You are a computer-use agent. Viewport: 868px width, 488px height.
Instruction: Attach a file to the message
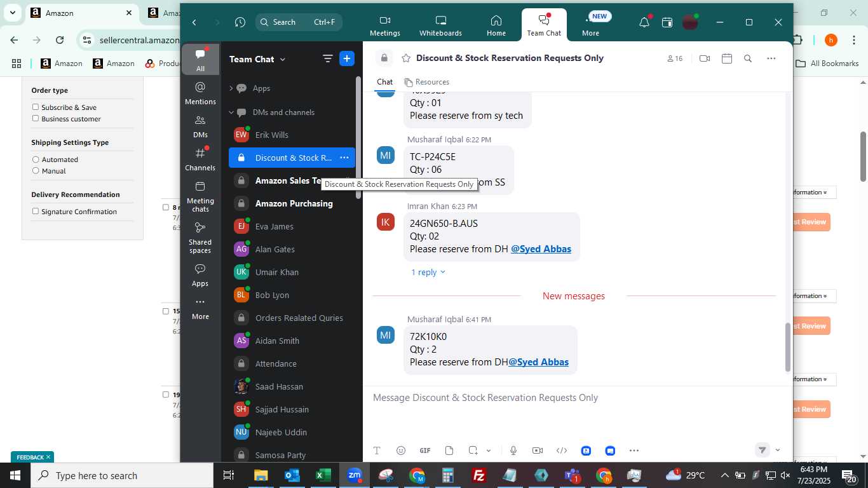[449, 451]
